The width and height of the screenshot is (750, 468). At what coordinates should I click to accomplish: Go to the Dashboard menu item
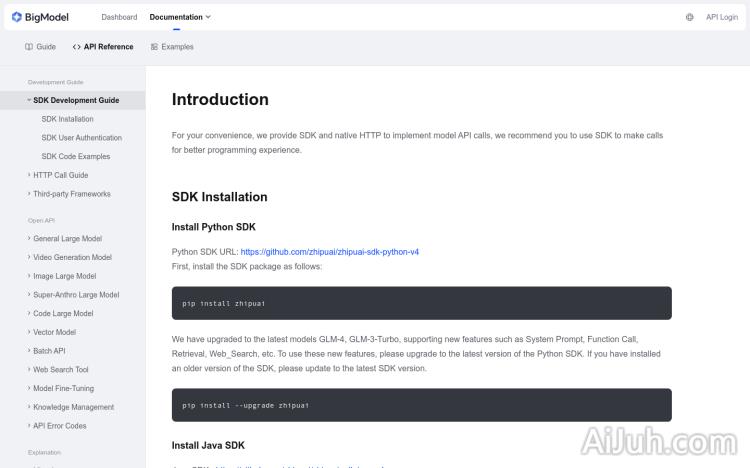119,17
